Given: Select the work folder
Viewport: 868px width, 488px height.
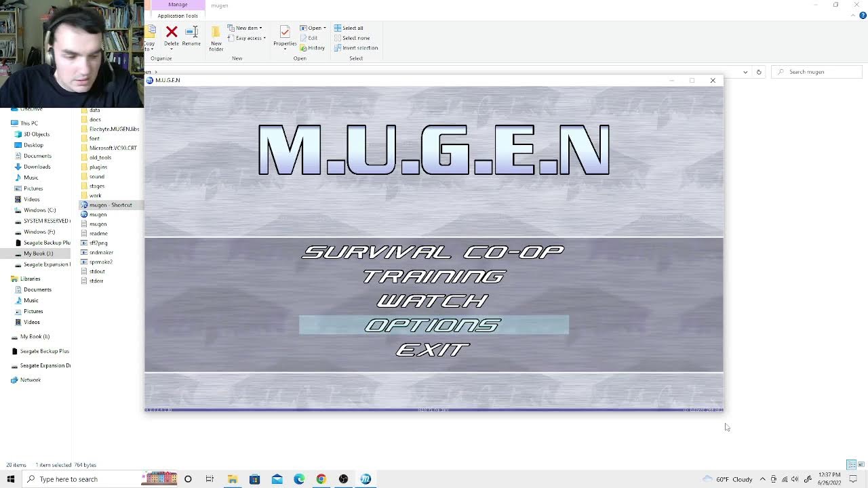Looking at the screenshot, I should click(91, 195).
